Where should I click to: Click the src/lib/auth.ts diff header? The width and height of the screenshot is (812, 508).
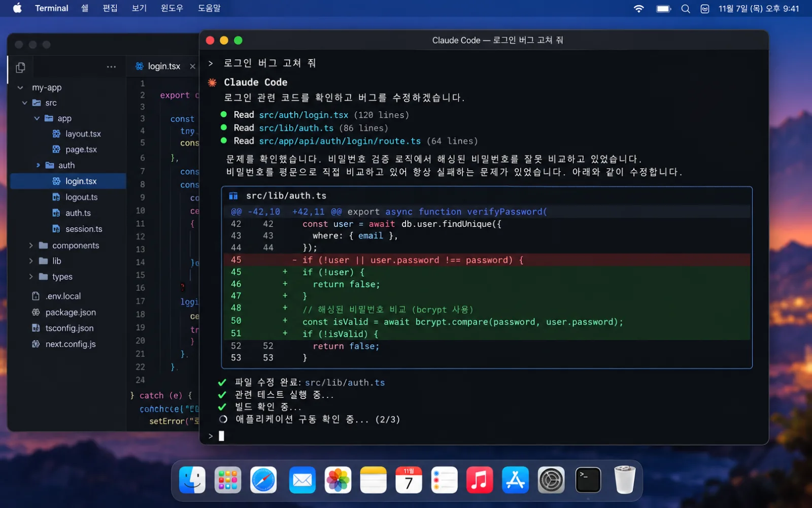[286, 196]
